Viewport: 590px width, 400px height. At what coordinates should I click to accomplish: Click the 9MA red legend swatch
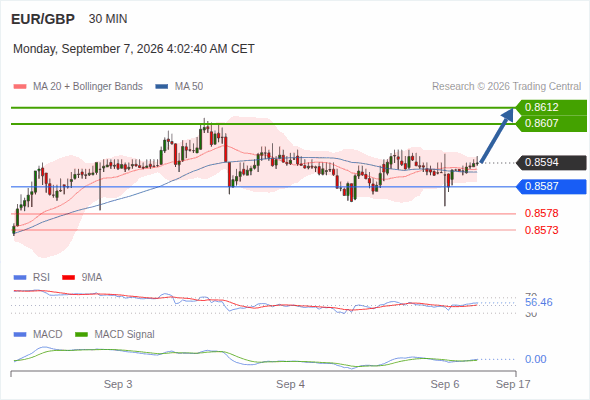click(68, 278)
